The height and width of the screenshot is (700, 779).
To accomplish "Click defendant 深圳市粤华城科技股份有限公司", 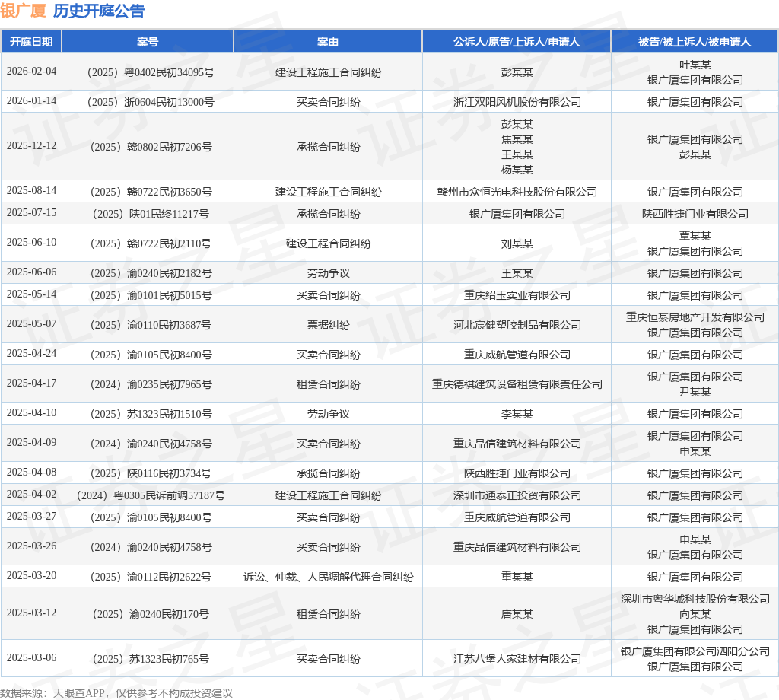I will coord(695,600).
